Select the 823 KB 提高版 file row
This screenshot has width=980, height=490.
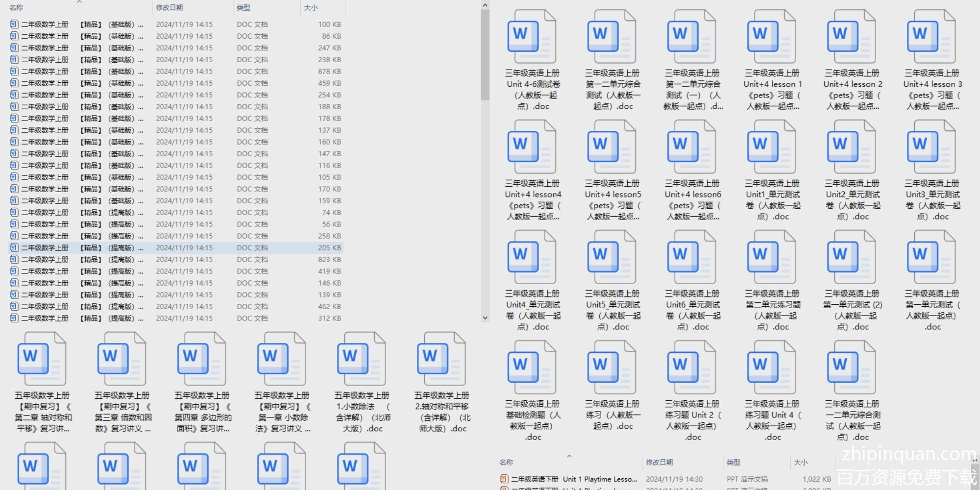(175, 260)
